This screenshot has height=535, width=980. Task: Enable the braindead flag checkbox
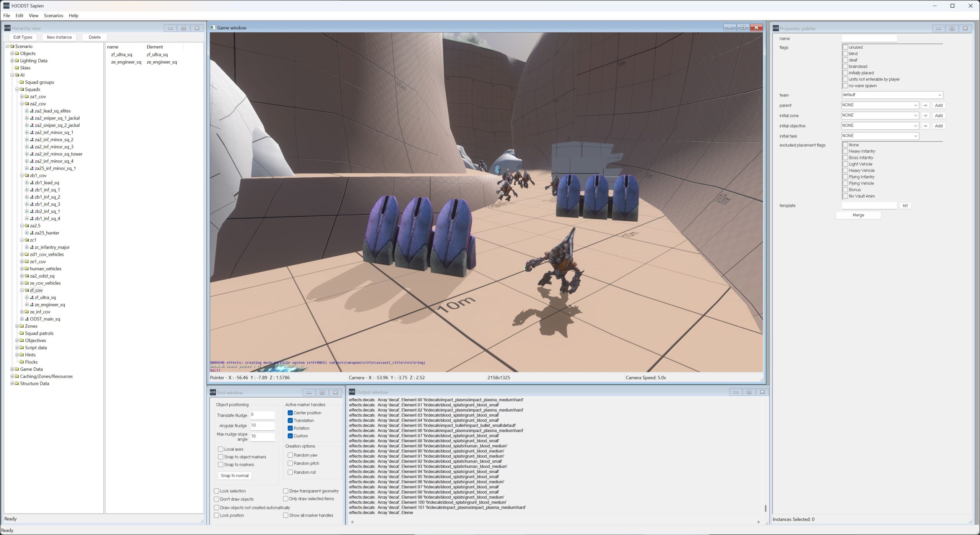845,67
